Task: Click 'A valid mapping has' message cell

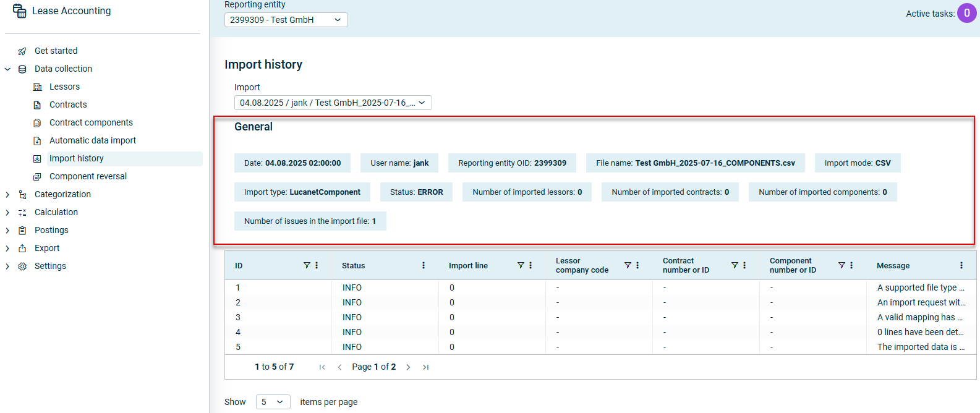Action: click(921, 317)
